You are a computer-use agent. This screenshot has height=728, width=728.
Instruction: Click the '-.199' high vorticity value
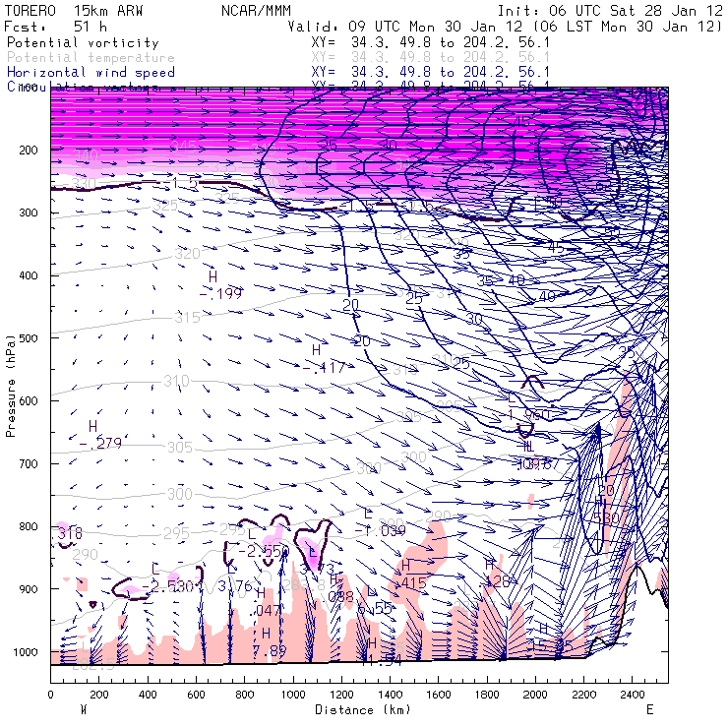tap(220, 294)
